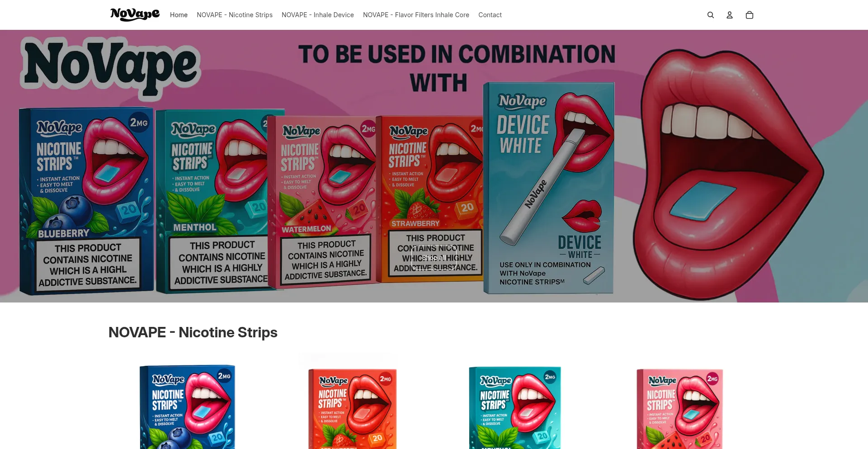Open the search magnifier icon
Image resolution: width=868 pixels, height=449 pixels.
pos(711,15)
